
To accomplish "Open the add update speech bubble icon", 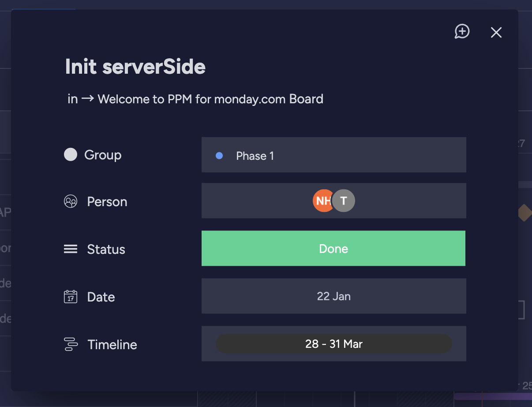I will click(462, 32).
